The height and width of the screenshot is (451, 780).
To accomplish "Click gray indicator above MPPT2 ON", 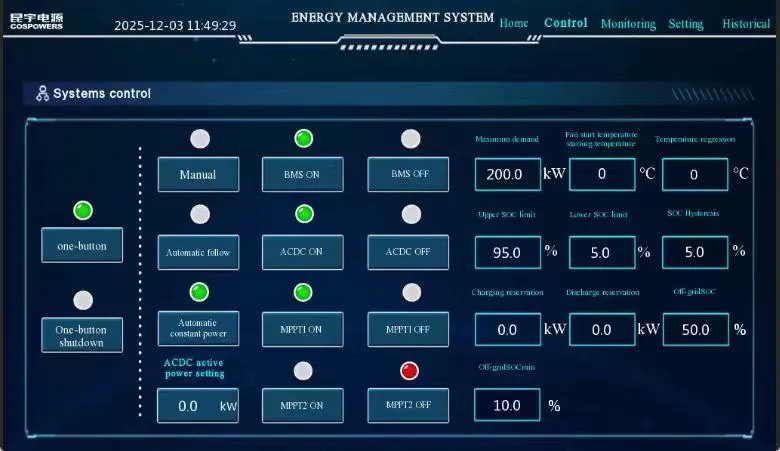I will (x=303, y=371).
